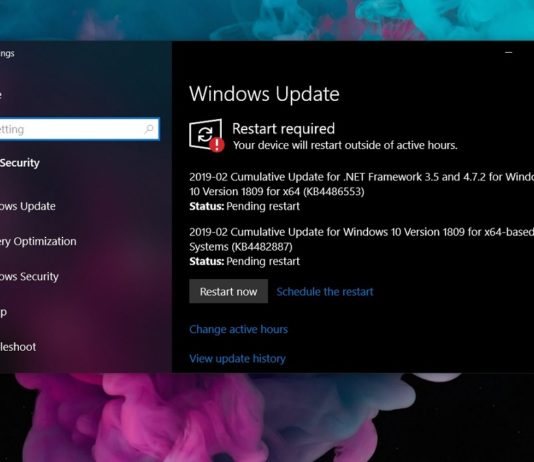The width and height of the screenshot is (534, 462).
Task: Select Delivery Optimization in the sidebar
Action: click(x=38, y=241)
